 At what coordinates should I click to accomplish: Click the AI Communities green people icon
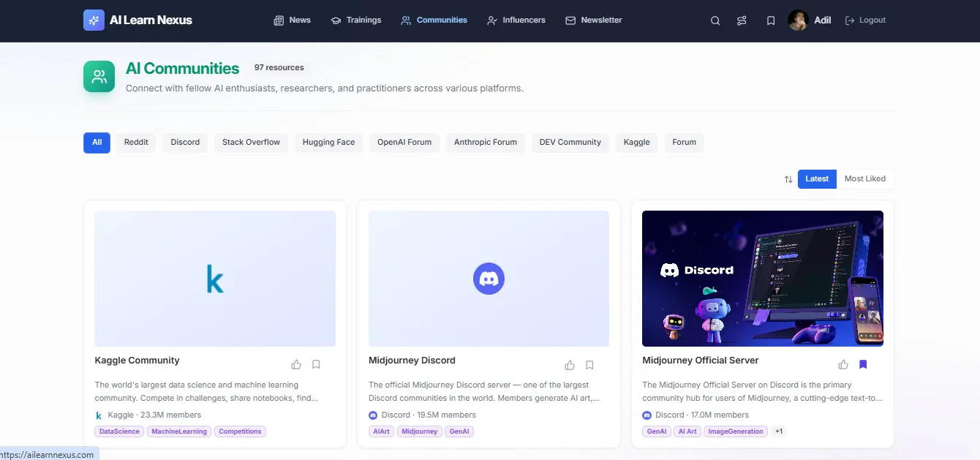pos(99,76)
